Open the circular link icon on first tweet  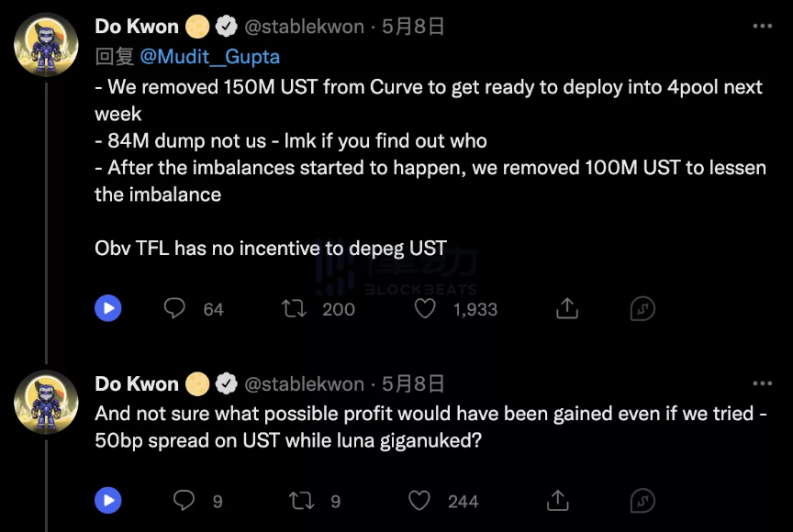click(643, 308)
